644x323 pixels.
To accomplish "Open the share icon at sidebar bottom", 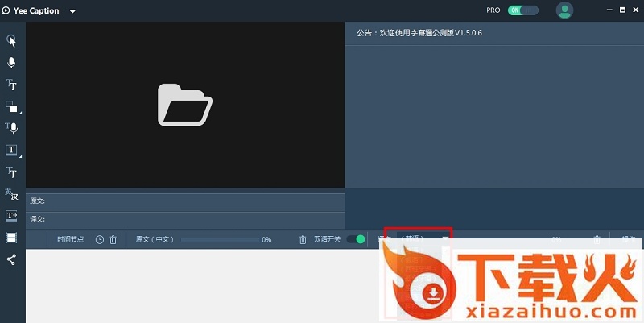I will (x=11, y=259).
